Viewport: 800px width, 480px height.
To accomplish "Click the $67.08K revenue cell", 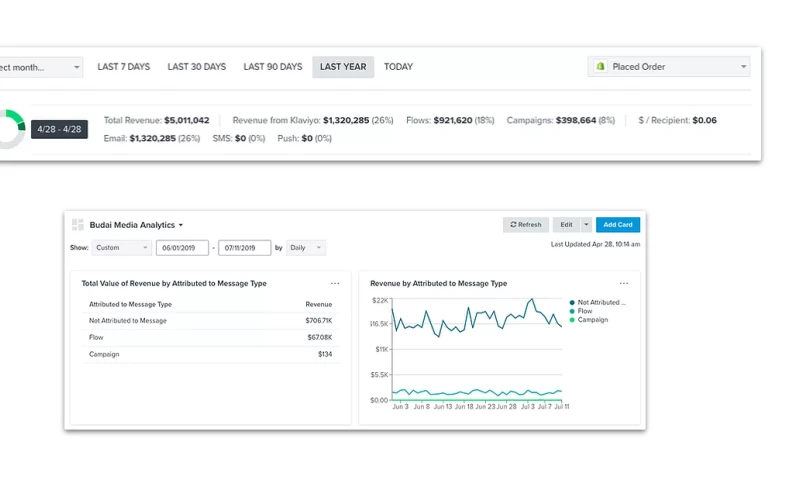I will pos(320,337).
